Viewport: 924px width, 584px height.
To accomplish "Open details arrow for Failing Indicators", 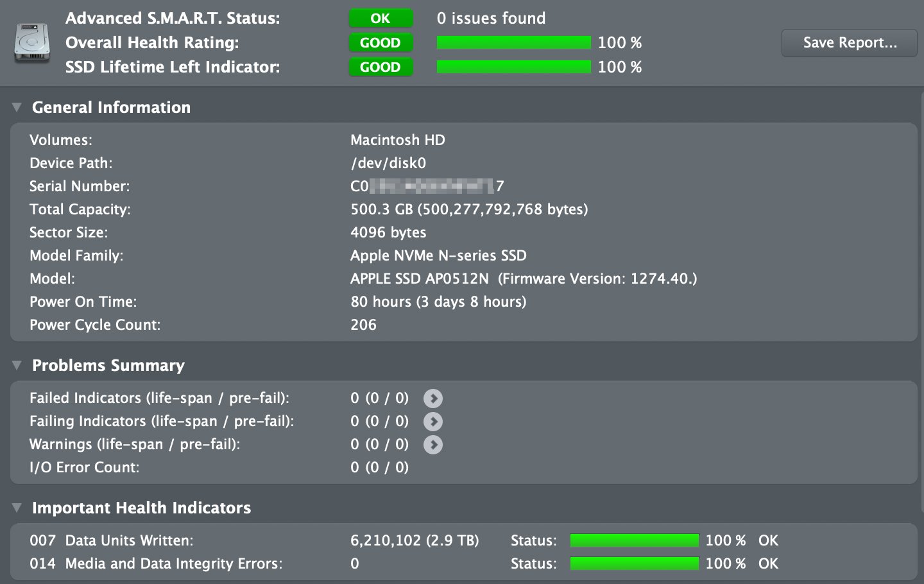I will [433, 422].
